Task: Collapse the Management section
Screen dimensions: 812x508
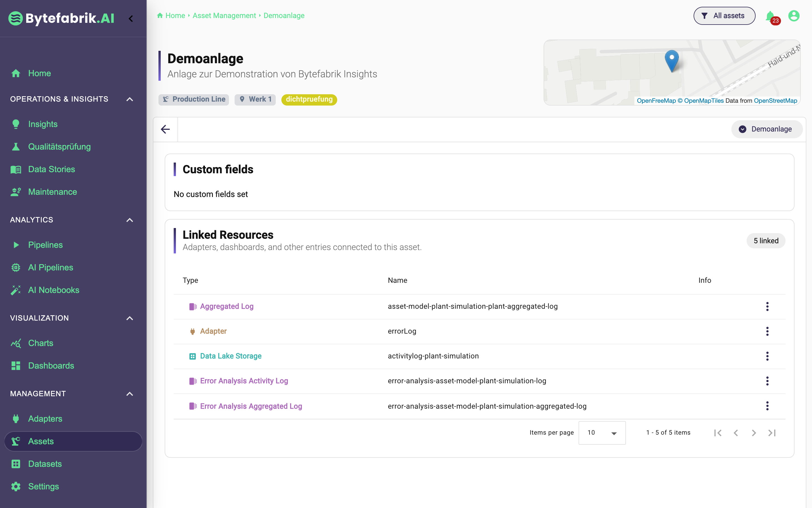Action: click(x=129, y=394)
